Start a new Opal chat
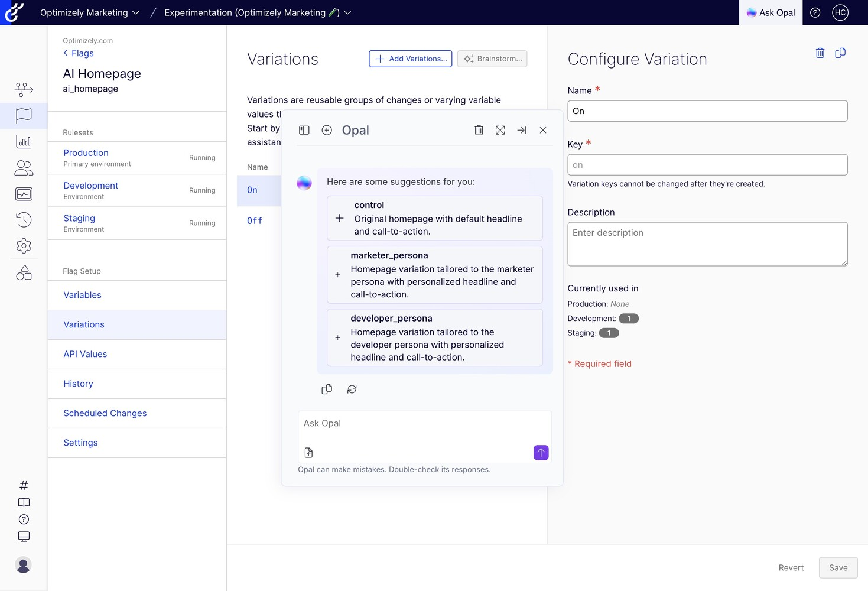Viewport: 868px width, 591px height. [327, 130]
